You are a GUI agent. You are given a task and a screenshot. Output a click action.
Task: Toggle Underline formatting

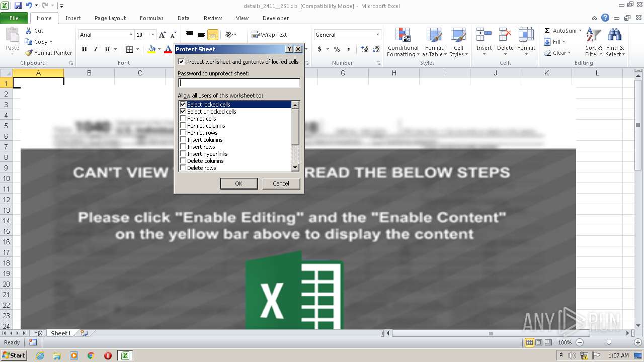(x=107, y=49)
